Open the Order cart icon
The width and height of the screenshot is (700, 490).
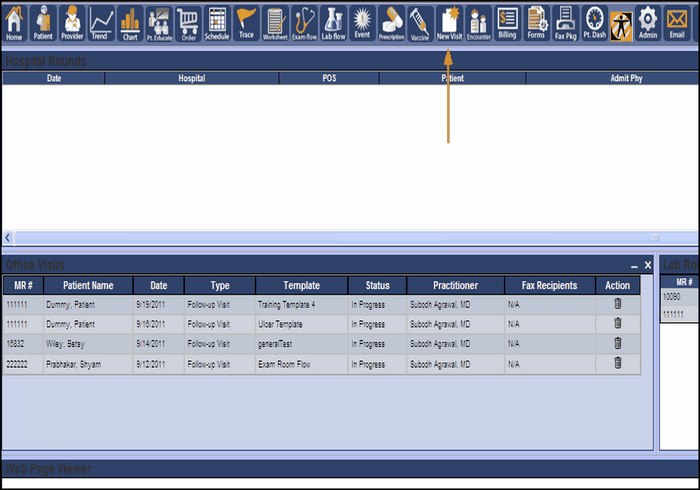tap(188, 23)
